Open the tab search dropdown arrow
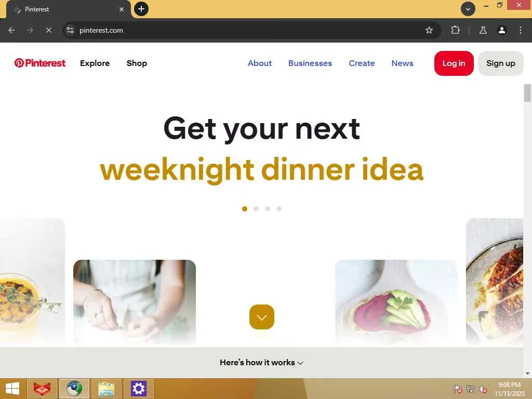 tap(468, 9)
